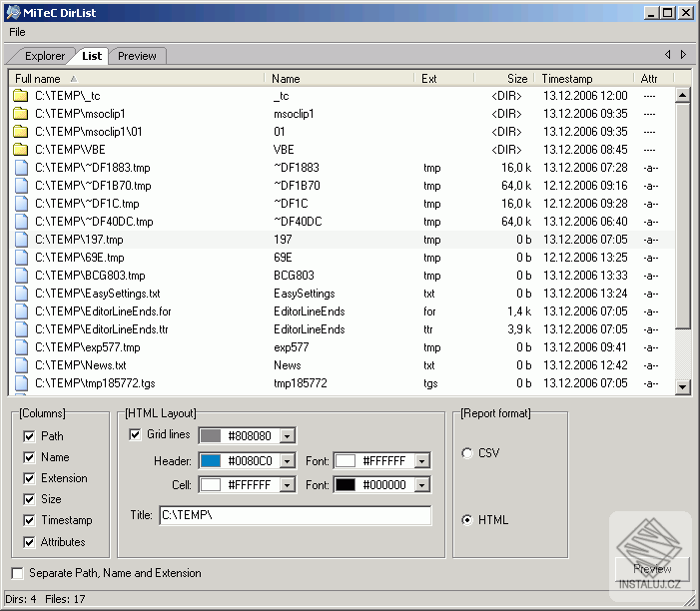The image size is (700, 611).
Task: Click the folder icon of C:\TEMP\msoclip1\01
Action: point(20,132)
